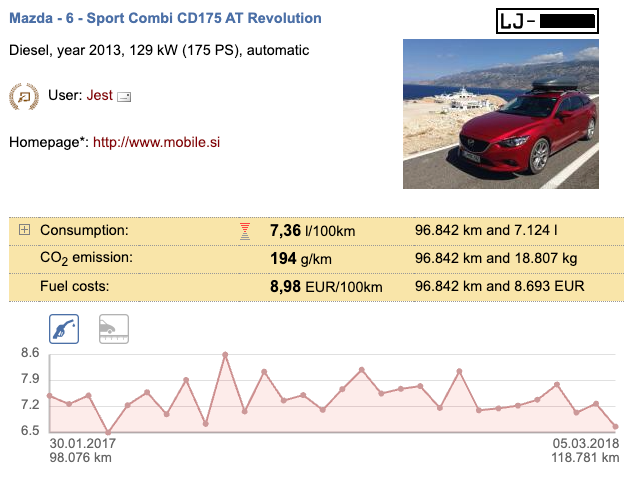The width and height of the screenshot is (638, 479).
Task: Select the fuel pump chart icon
Action: 64,329
